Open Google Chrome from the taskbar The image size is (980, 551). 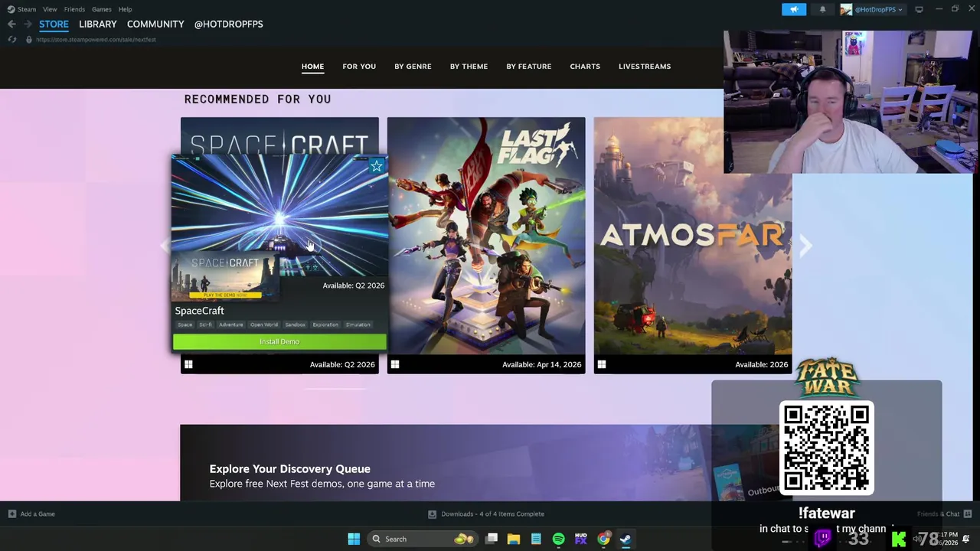603,540
